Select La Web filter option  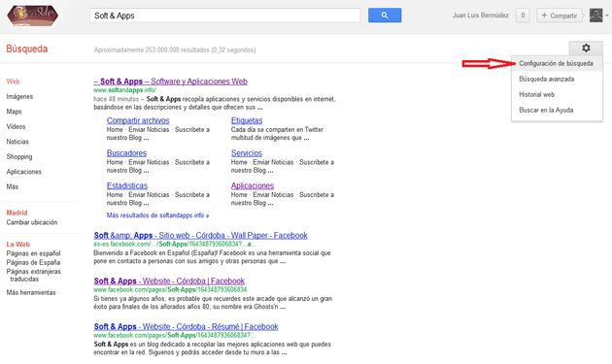pyautogui.click(x=17, y=245)
